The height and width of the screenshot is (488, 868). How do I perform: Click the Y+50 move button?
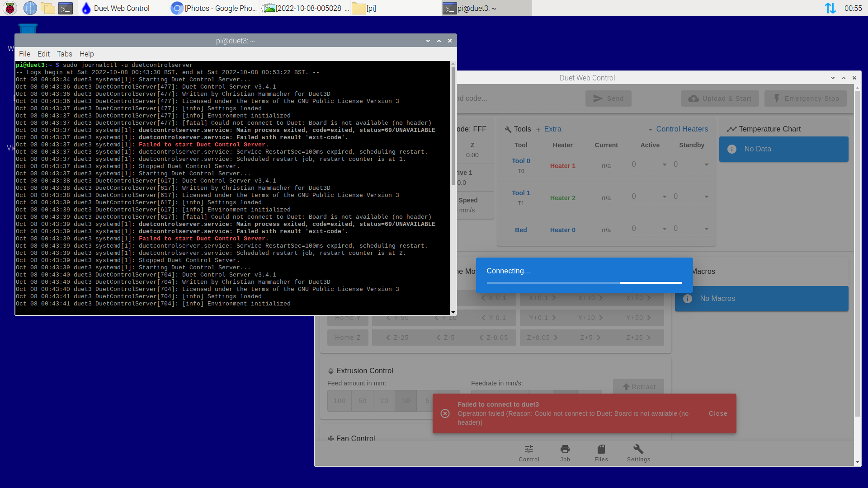[x=638, y=318]
